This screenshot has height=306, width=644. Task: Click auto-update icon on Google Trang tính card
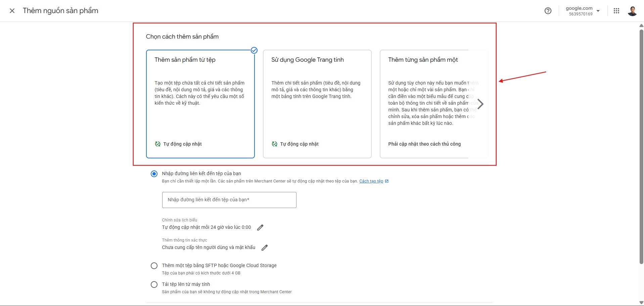(x=274, y=144)
